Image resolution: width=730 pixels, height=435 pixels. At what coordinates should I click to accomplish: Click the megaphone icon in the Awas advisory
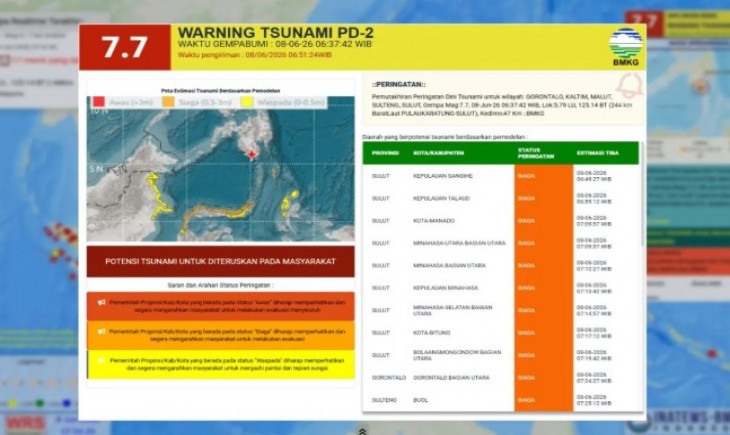[101, 302]
